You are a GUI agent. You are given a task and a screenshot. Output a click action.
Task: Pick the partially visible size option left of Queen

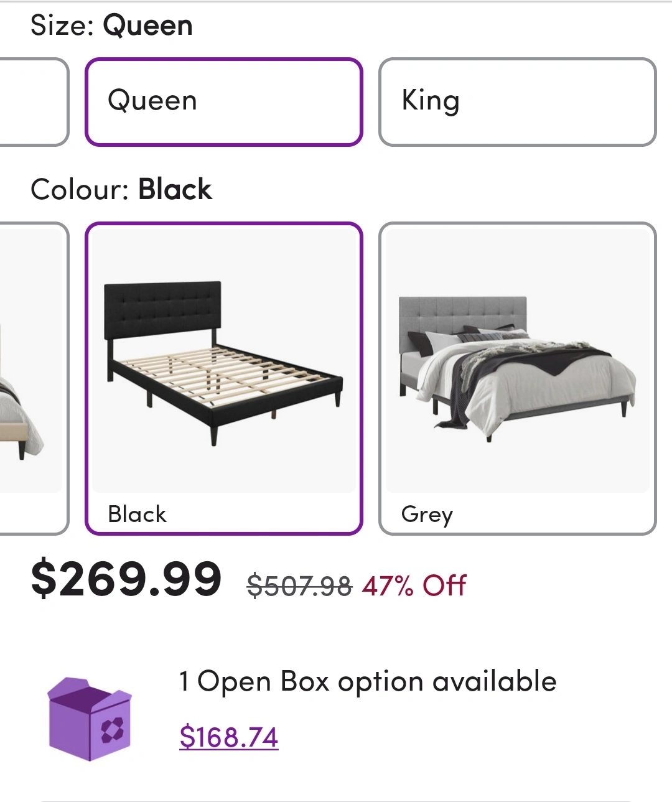pyautogui.click(x=34, y=102)
